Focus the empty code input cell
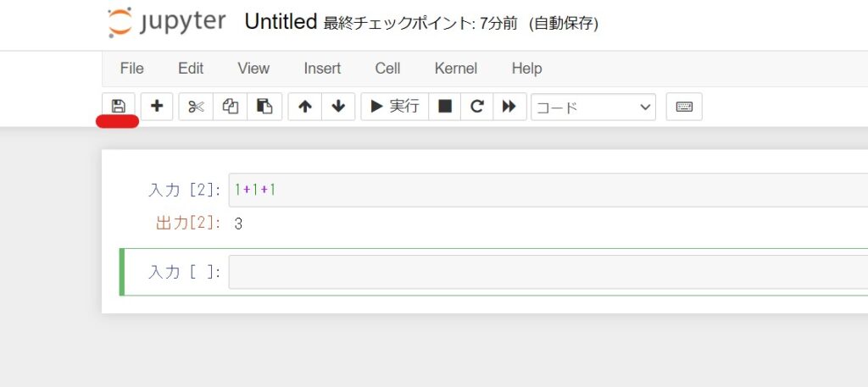The width and height of the screenshot is (868, 387). 548,272
